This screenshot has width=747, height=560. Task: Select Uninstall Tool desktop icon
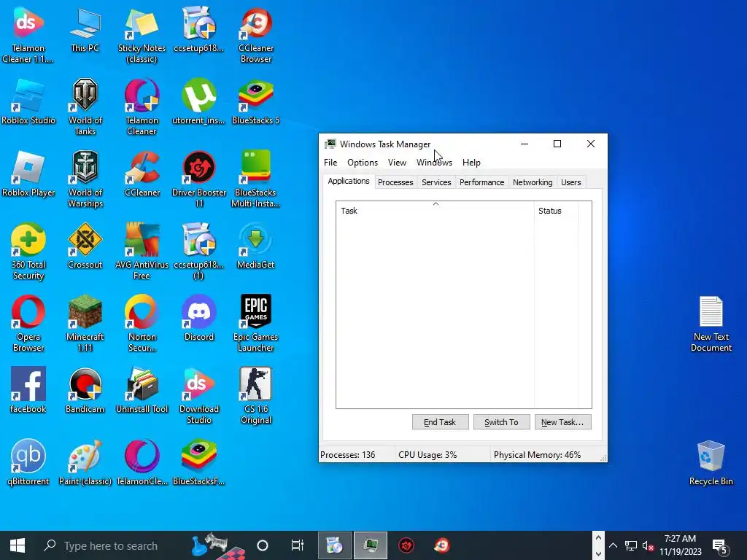click(x=142, y=390)
